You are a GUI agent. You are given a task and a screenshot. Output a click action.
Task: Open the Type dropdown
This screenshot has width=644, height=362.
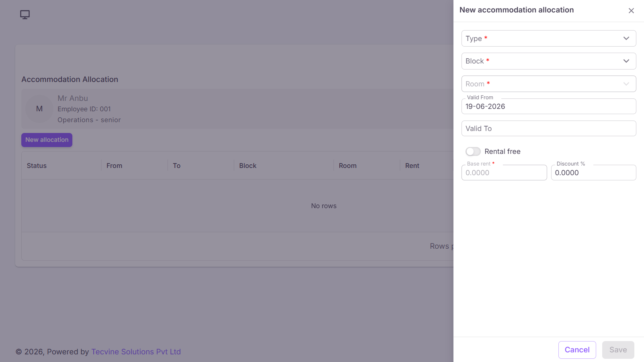pos(549,39)
